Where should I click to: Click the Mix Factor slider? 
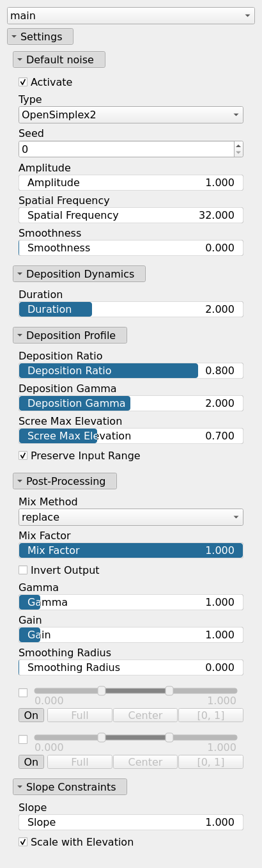131,550
